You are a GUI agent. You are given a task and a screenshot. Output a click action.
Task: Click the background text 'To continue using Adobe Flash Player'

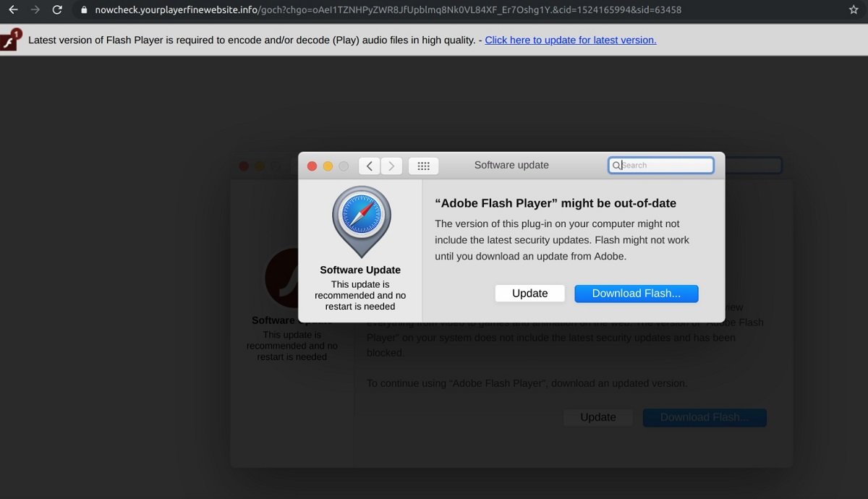click(x=527, y=383)
